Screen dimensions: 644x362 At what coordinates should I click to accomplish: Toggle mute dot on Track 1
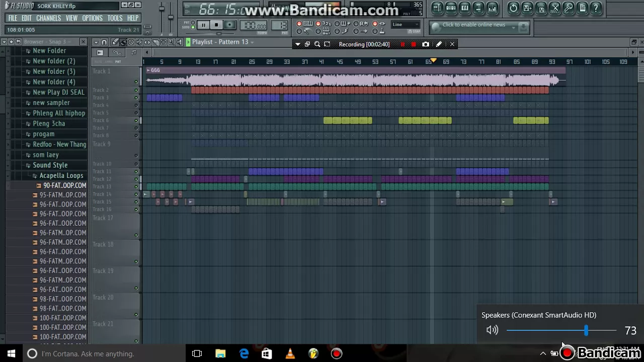(x=136, y=82)
